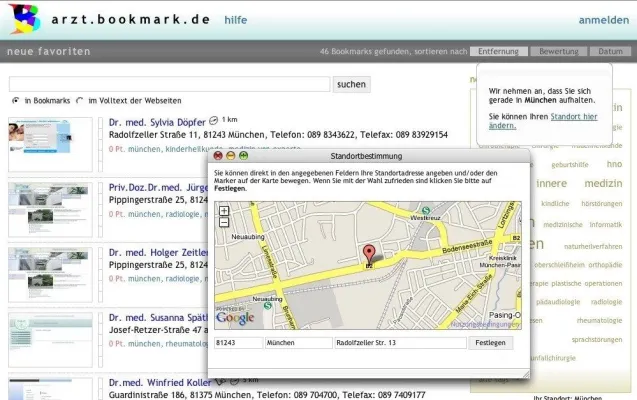
Task: Click the Bodenseestraße label on the map
Action: pos(467,246)
